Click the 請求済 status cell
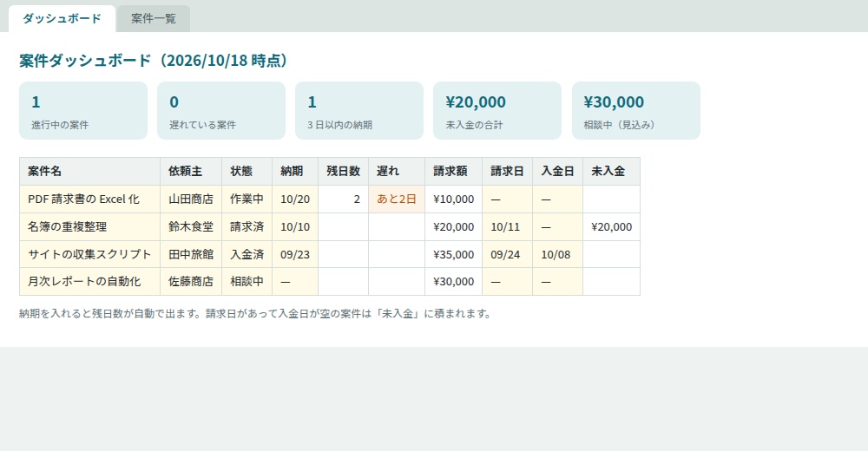The height and width of the screenshot is (451, 868). 247,227
